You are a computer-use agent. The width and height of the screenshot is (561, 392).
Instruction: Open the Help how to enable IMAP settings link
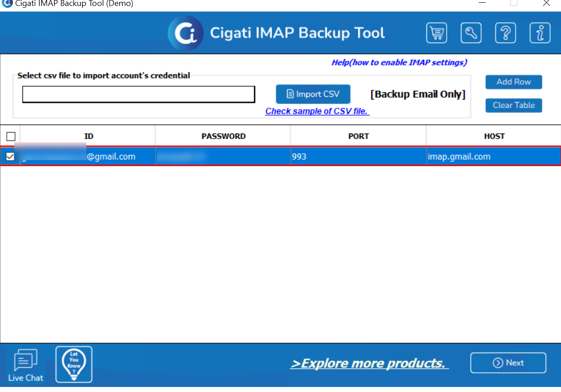399,62
